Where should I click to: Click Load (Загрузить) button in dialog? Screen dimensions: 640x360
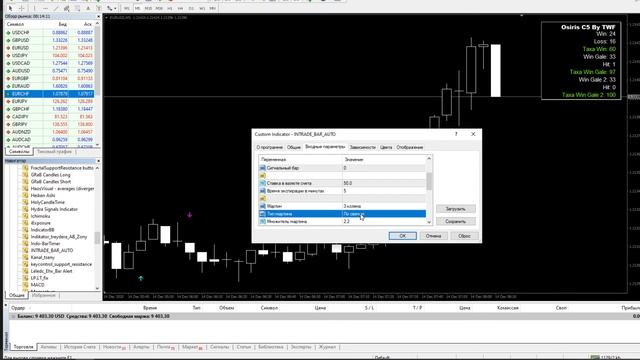tap(456, 209)
